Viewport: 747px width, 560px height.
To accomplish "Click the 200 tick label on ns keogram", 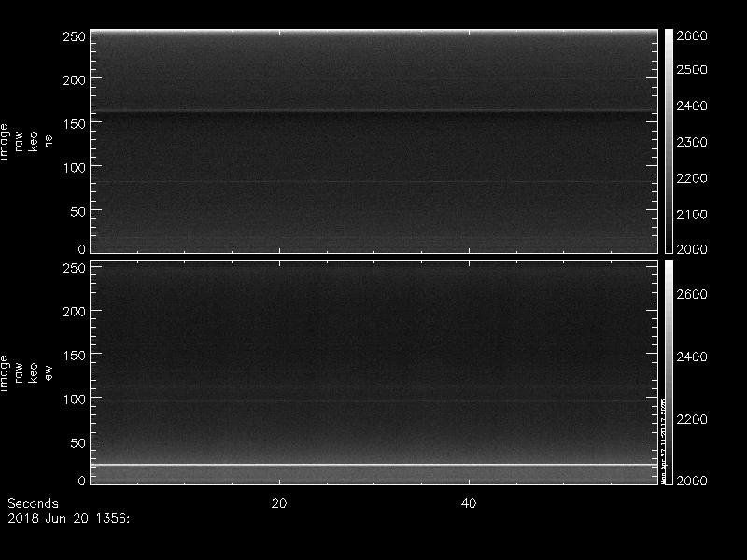I will pos(74,80).
